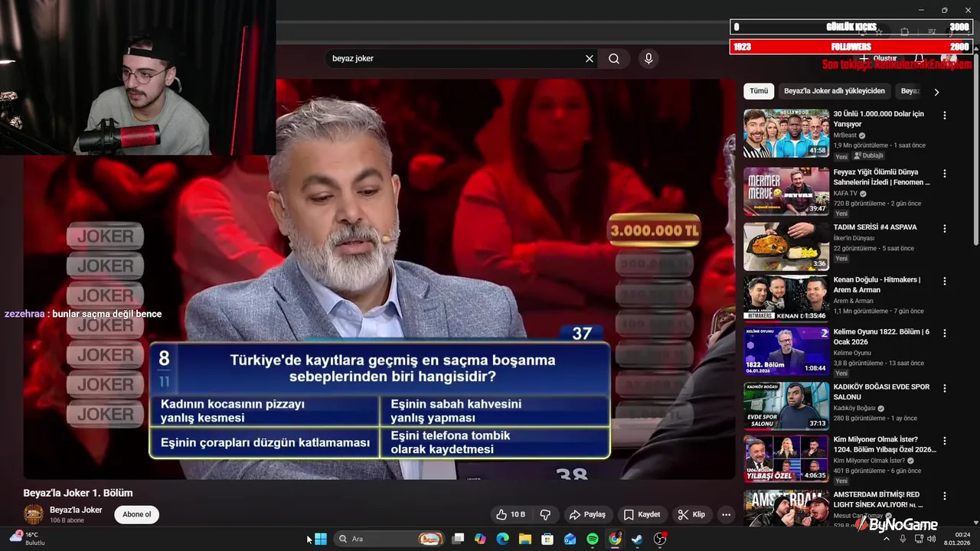The height and width of the screenshot is (551, 980).
Task: Open options menu for 'Kelime Oyunu 1822. Bölüm'
Action: pos(945,334)
